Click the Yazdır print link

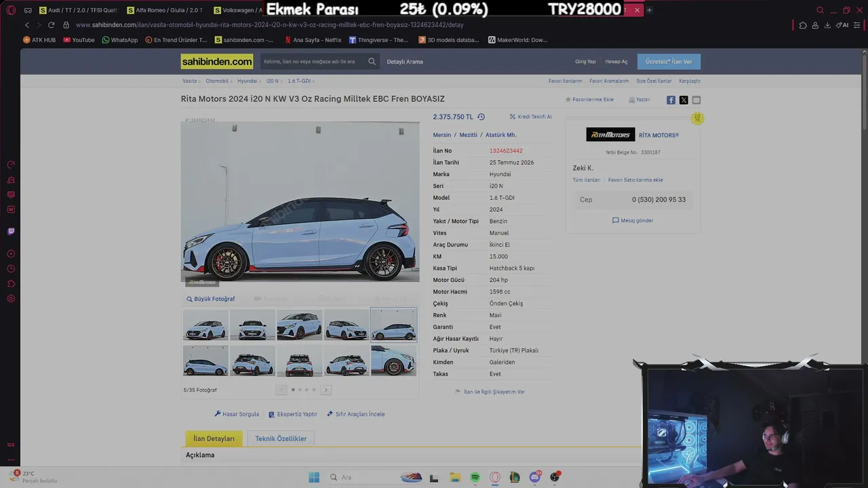[639, 100]
